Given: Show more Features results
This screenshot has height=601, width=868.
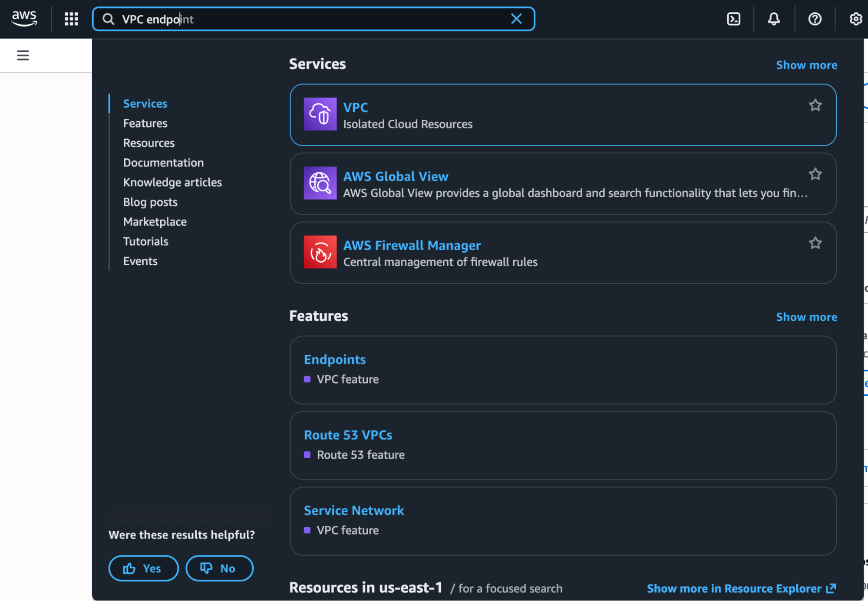Looking at the screenshot, I should click(x=806, y=317).
